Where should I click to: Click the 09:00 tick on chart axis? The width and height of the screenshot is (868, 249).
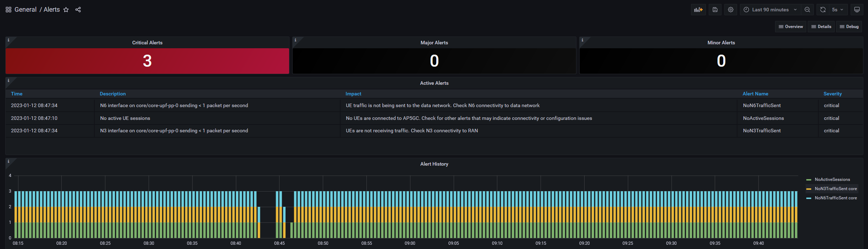pyautogui.click(x=410, y=243)
